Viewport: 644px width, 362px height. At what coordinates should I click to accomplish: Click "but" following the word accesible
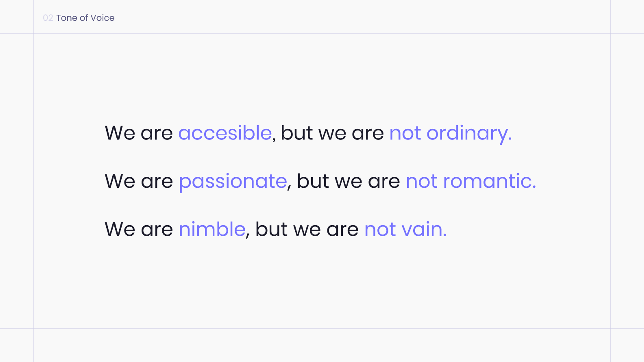pos(297,132)
